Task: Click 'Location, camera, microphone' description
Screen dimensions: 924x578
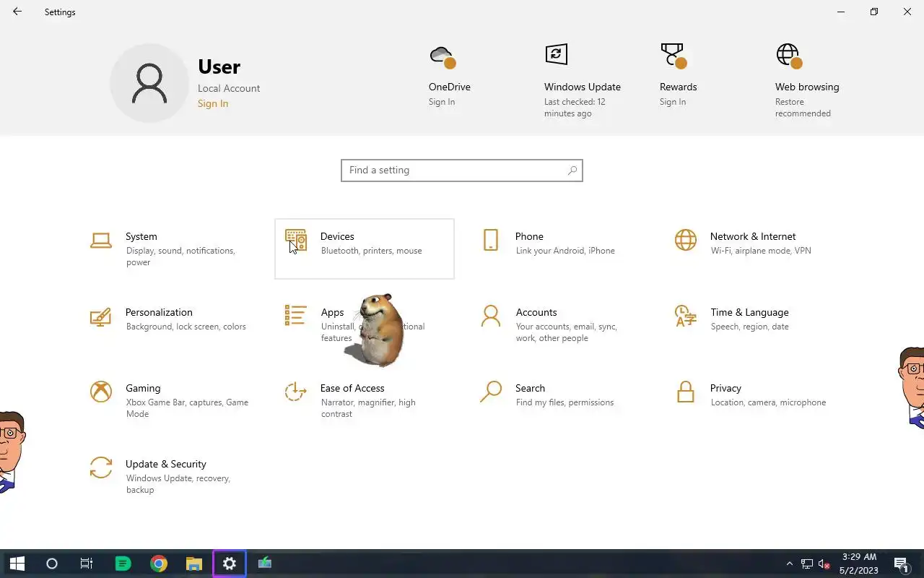Action: pos(768,402)
